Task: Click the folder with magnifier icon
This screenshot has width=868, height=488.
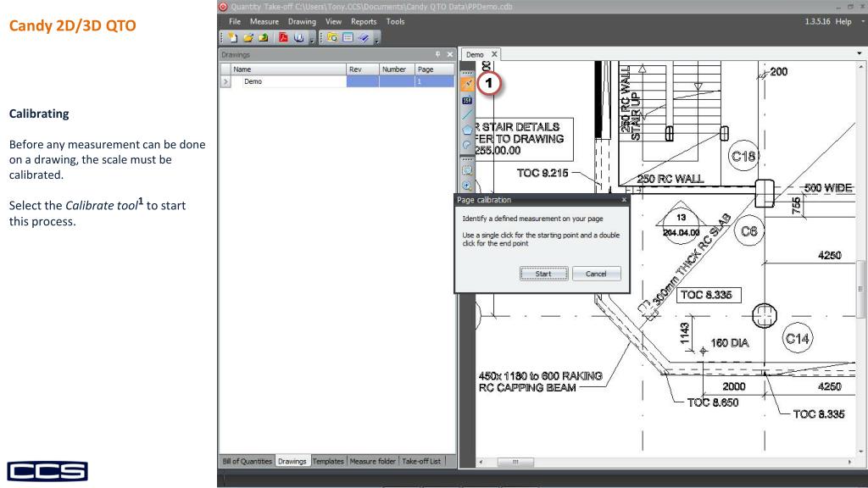Action: pos(332,37)
